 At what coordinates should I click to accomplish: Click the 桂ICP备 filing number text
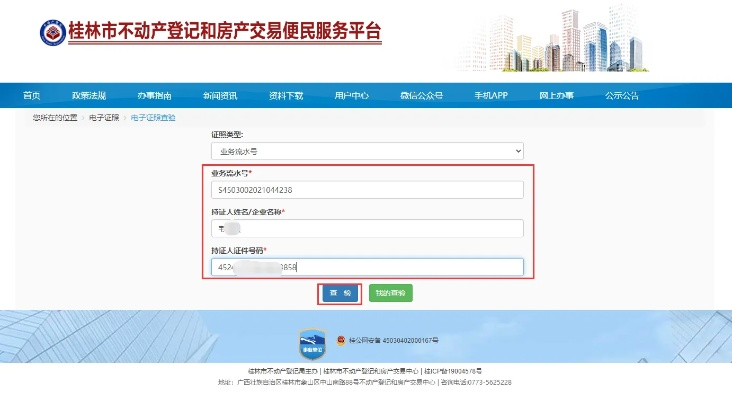[453, 371]
